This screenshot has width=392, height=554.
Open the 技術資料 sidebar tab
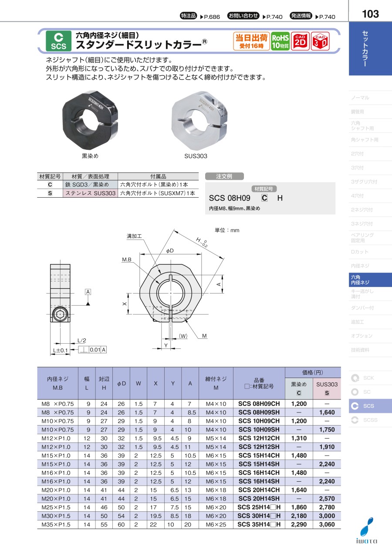[x=360, y=350]
